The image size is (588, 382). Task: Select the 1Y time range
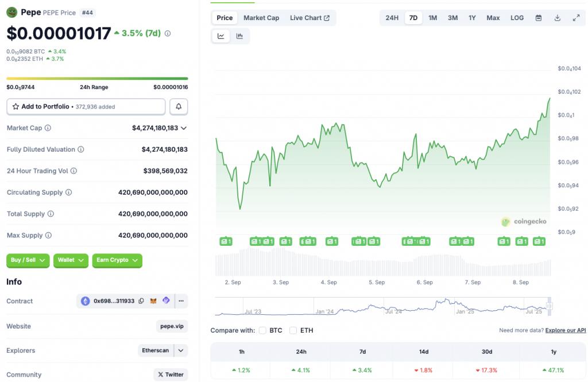(472, 18)
